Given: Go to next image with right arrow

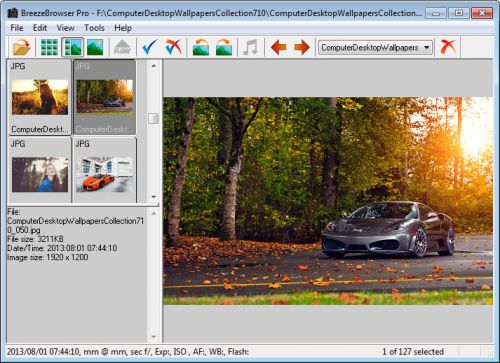Looking at the screenshot, I should (x=302, y=47).
